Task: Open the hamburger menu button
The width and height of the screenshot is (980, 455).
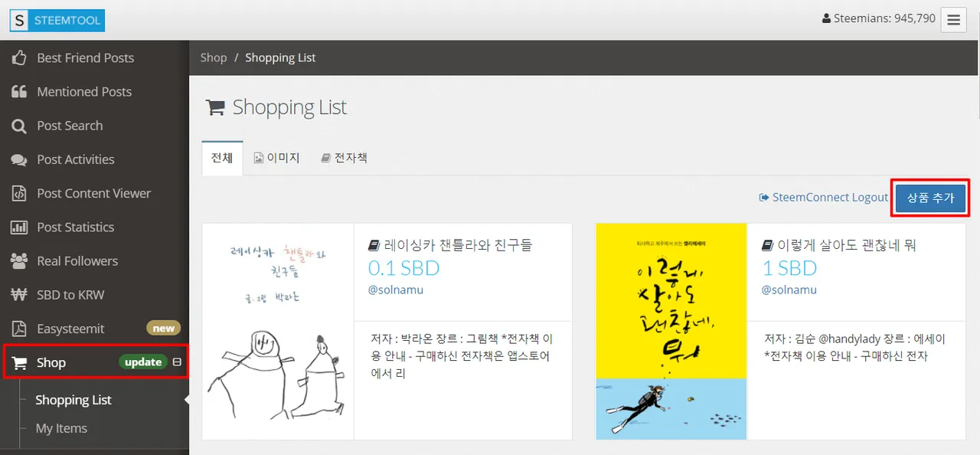Action: (x=953, y=20)
